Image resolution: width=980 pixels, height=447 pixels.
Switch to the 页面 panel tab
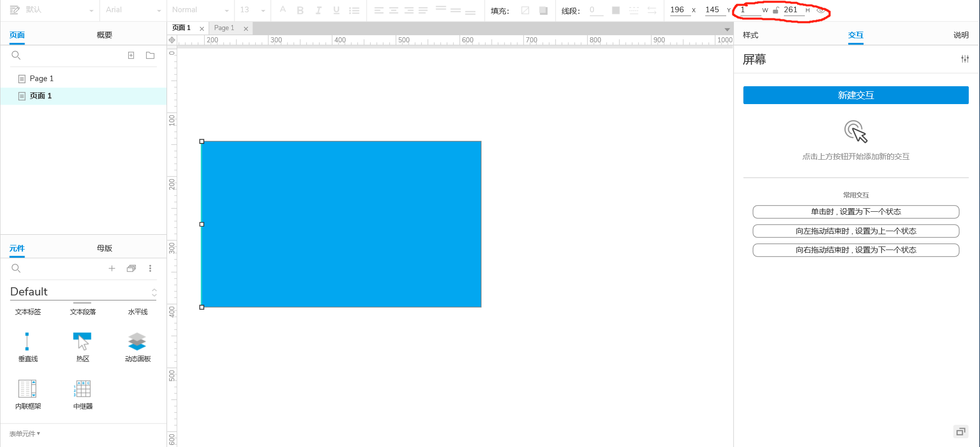[x=17, y=35]
